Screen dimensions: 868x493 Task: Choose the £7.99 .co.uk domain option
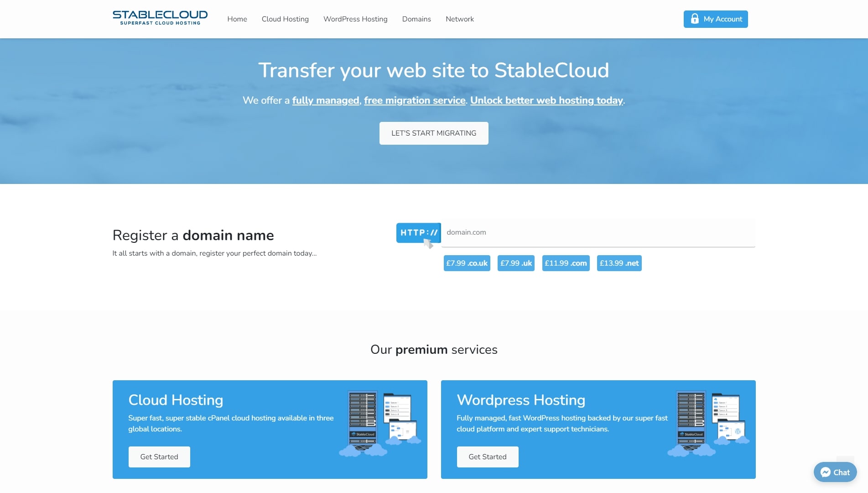(x=467, y=263)
